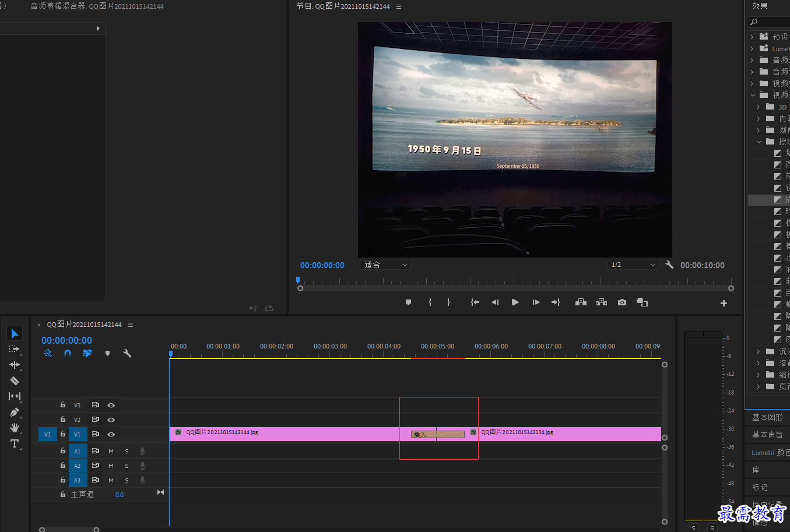Toggle V2 track output eye

(x=111, y=420)
